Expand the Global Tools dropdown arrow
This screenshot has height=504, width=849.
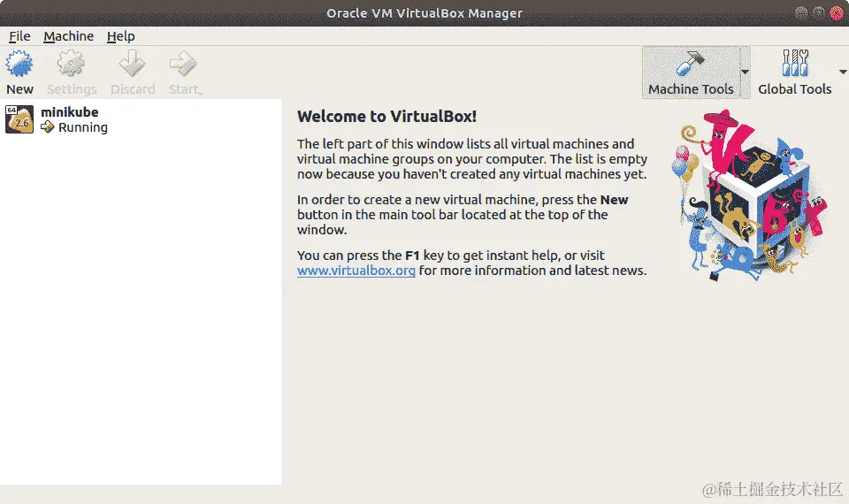pos(843,72)
